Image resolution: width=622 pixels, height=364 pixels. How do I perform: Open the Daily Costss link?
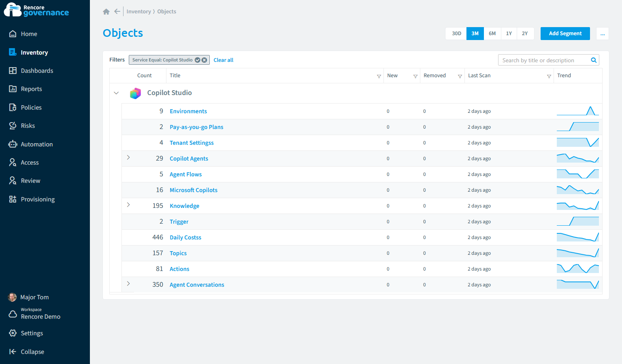185,237
